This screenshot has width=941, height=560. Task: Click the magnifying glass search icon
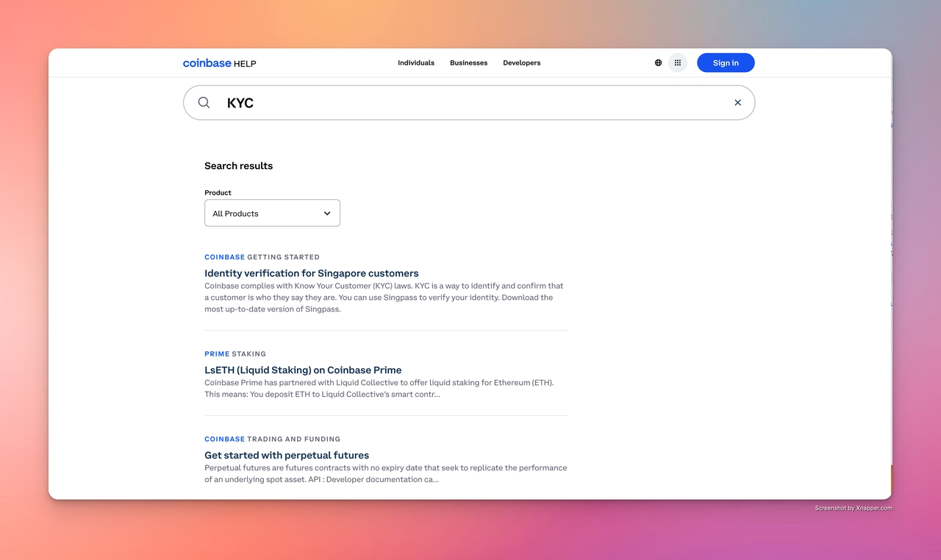coord(204,103)
